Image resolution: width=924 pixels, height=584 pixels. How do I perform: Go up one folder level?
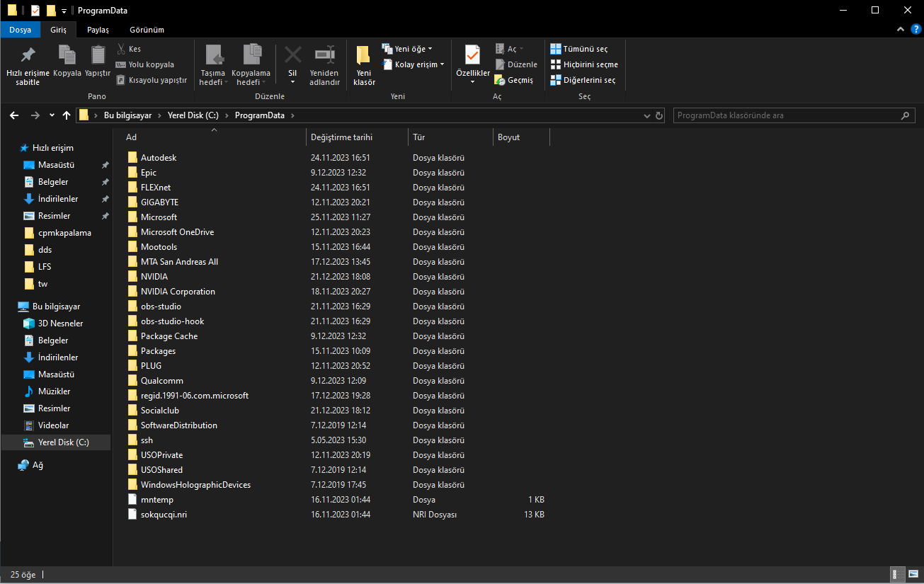pyautogui.click(x=67, y=115)
